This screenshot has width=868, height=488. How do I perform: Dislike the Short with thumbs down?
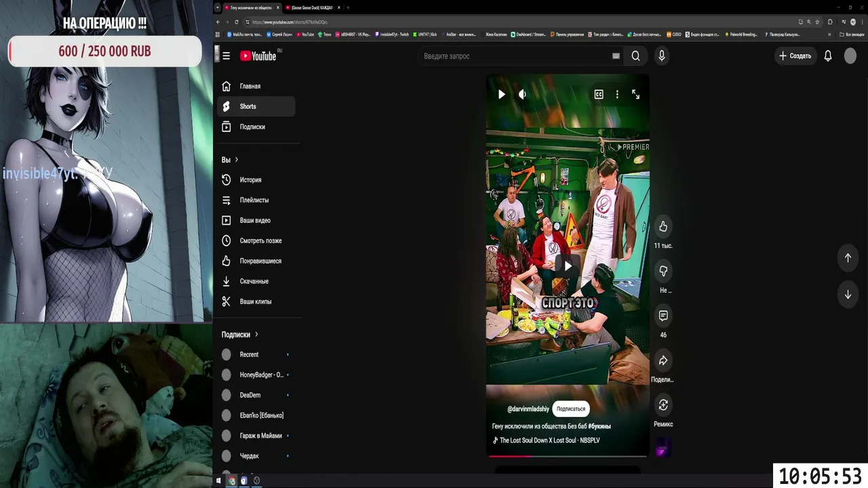663,271
